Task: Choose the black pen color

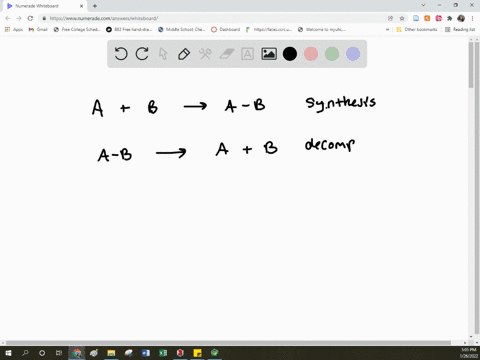Action: coord(290,54)
